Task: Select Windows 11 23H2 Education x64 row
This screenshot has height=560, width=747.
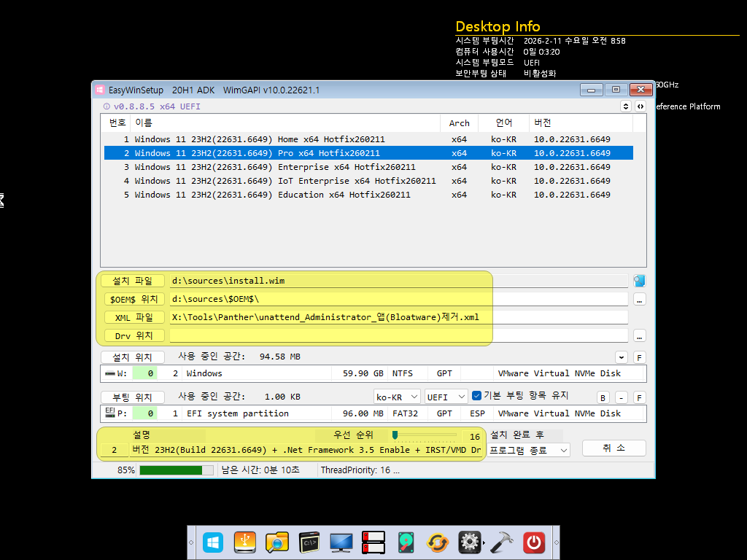Action: [x=368, y=194]
